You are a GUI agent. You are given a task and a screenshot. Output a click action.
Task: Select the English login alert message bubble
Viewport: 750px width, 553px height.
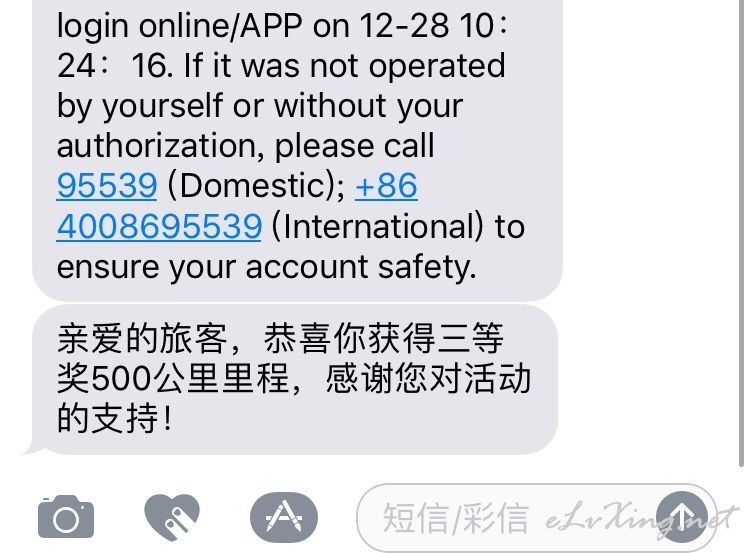click(297, 149)
